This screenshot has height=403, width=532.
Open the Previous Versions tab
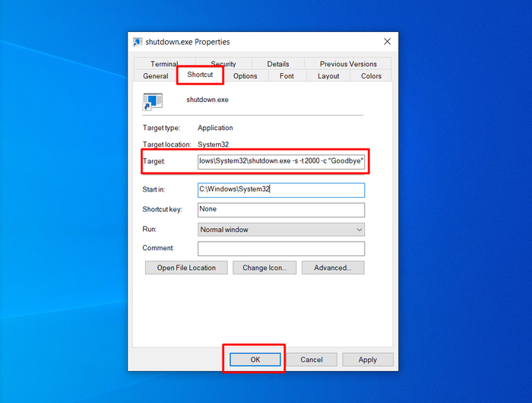[348, 64]
